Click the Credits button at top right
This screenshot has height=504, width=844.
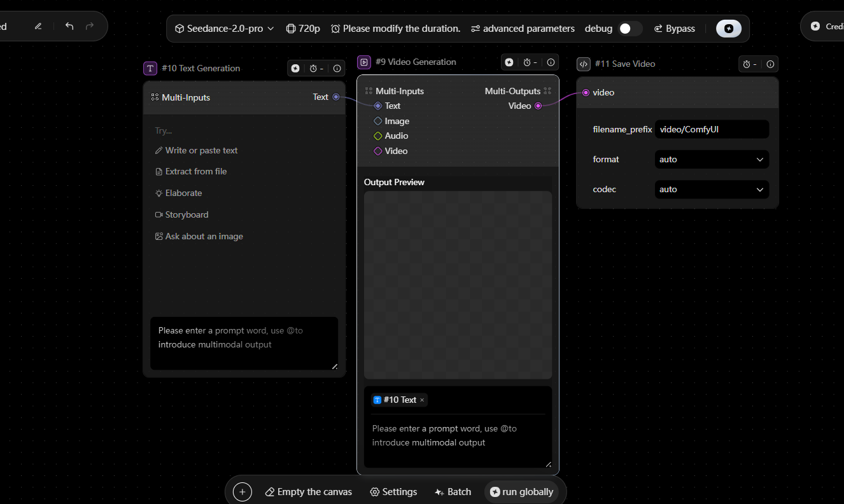pyautogui.click(x=826, y=26)
